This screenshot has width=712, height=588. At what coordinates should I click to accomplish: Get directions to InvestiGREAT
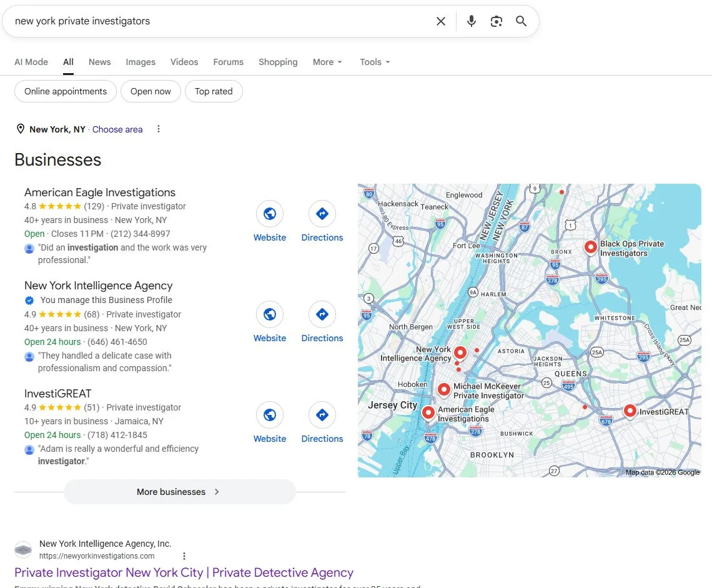[322, 415]
